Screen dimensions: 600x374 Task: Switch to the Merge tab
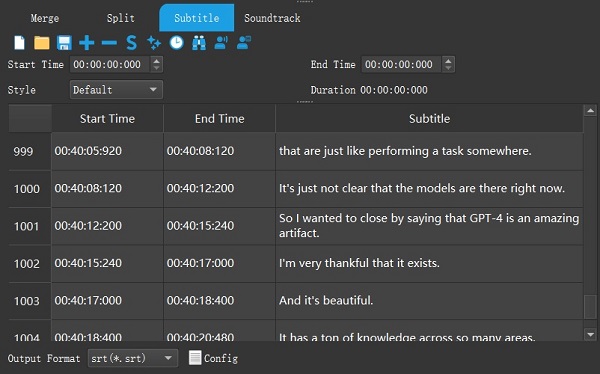[45, 18]
